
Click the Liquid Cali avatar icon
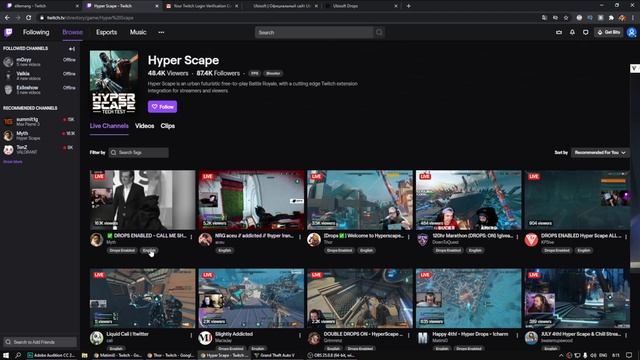click(97, 338)
